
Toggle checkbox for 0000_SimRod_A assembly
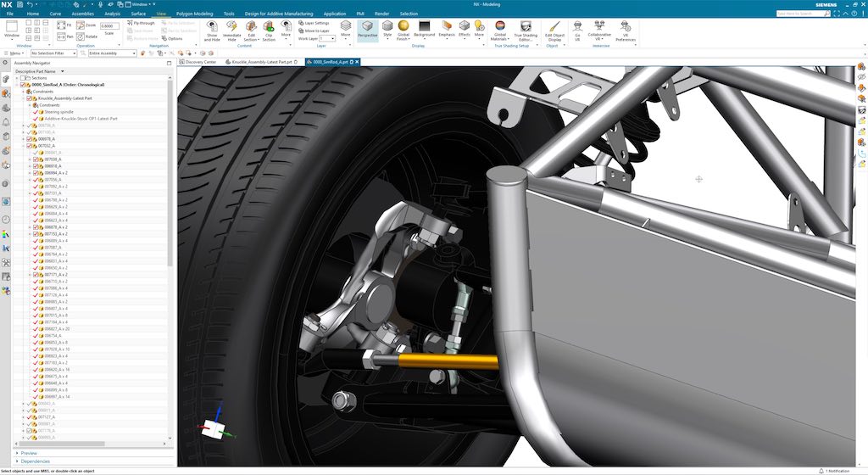point(23,85)
